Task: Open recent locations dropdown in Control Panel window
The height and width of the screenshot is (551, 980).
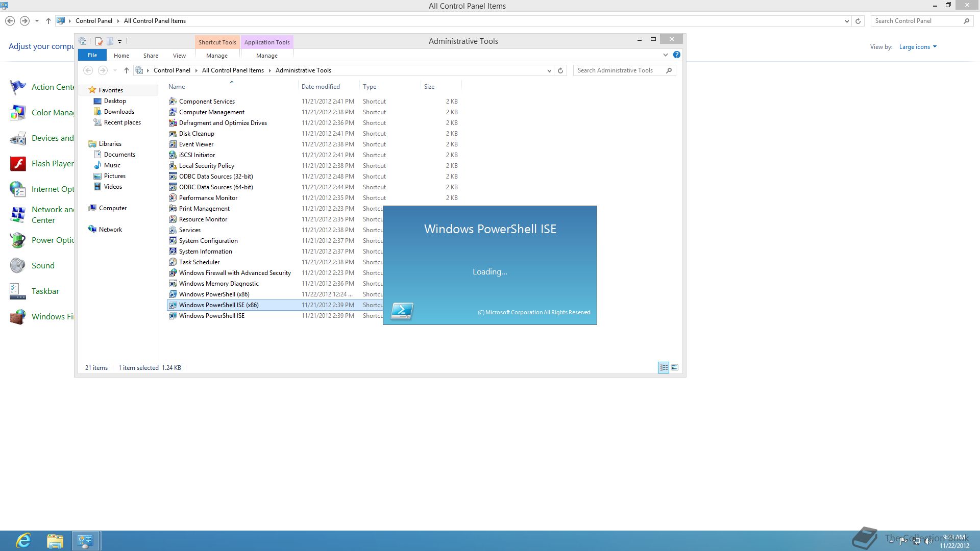Action: click(37, 21)
